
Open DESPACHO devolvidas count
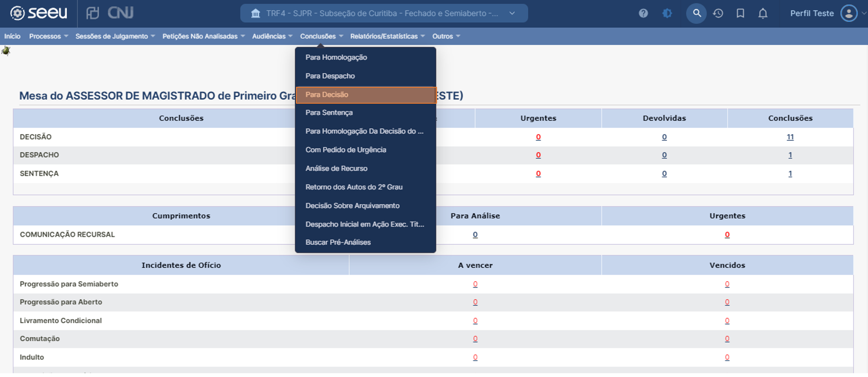click(x=664, y=155)
